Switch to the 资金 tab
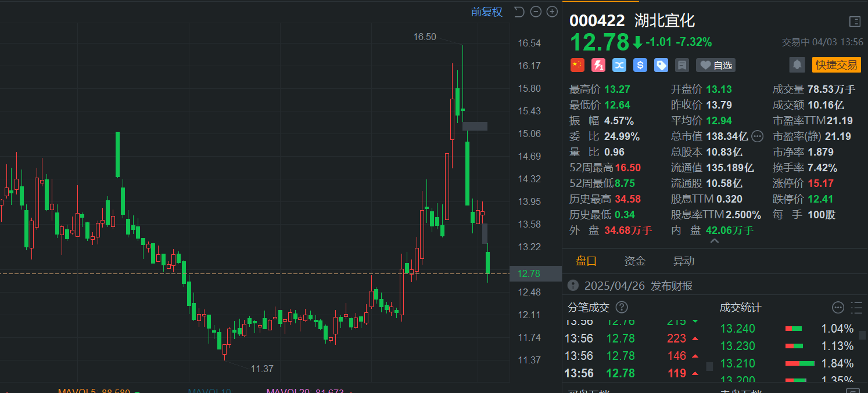The width and height of the screenshot is (868, 393). (x=634, y=261)
